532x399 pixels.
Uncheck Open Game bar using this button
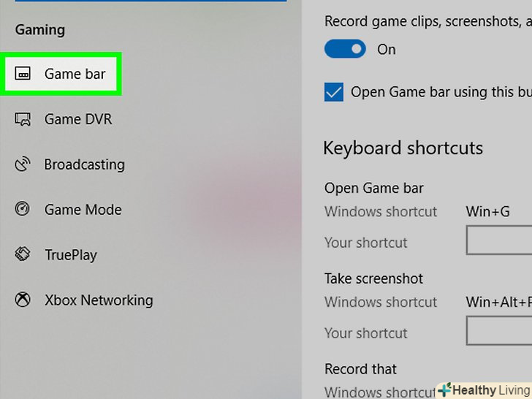click(x=334, y=92)
